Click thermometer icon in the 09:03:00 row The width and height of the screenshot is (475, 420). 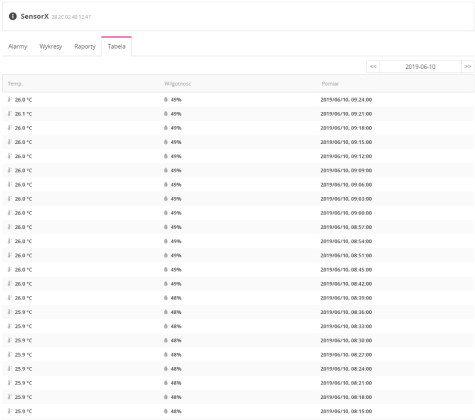point(10,199)
